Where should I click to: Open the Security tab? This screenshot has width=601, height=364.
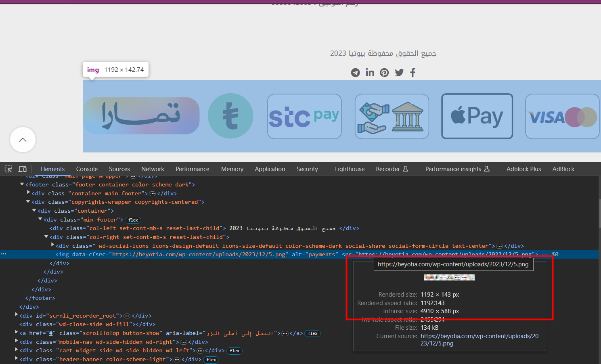tap(307, 169)
